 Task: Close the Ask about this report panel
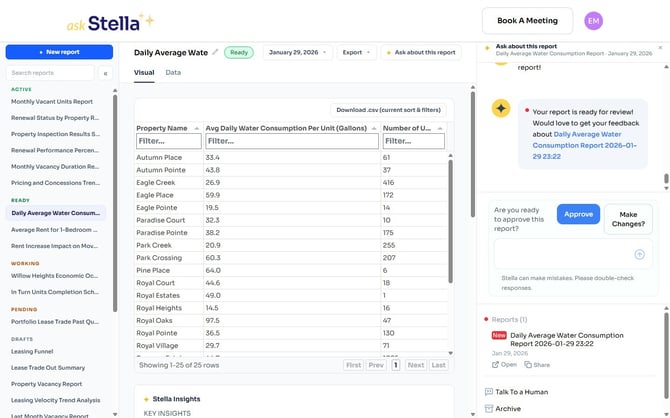(660, 47)
